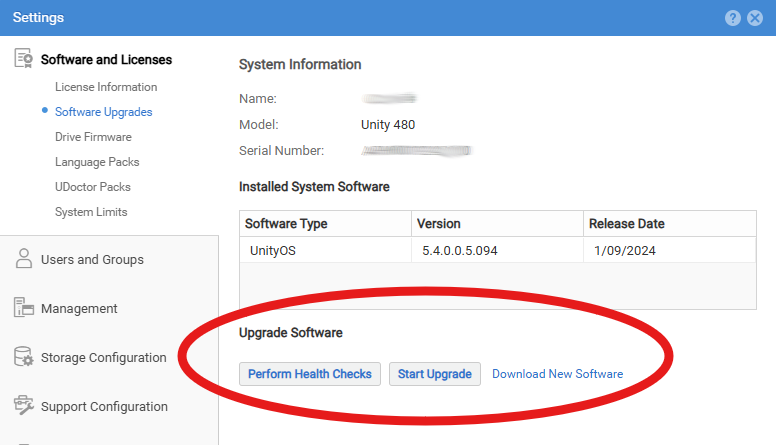This screenshot has height=445, width=776.
Task: Open Management section
Action: pos(79,308)
